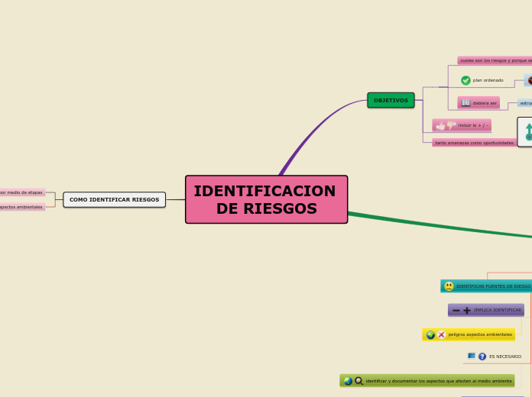Image resolution: width=532 pixels, height=397 pixels.
Task: Click 'tanto amenazas como oportunidades' node
Action: (475, 143)
